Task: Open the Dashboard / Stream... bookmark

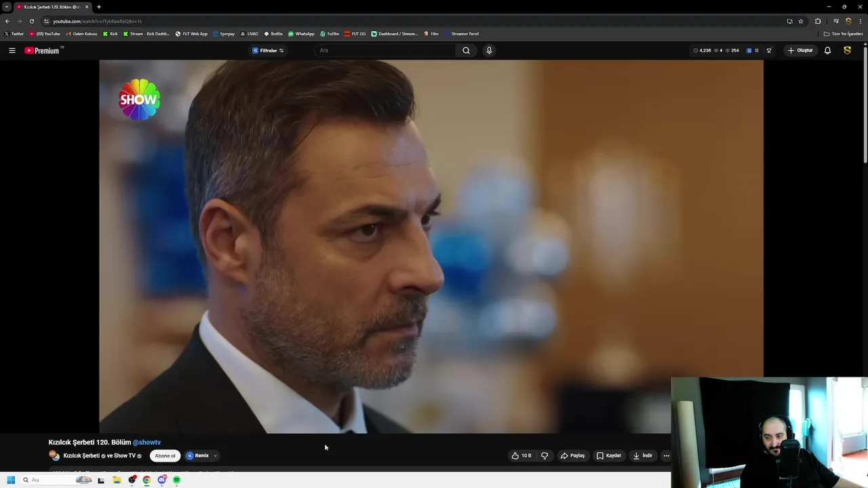Action: pos(394,33)
